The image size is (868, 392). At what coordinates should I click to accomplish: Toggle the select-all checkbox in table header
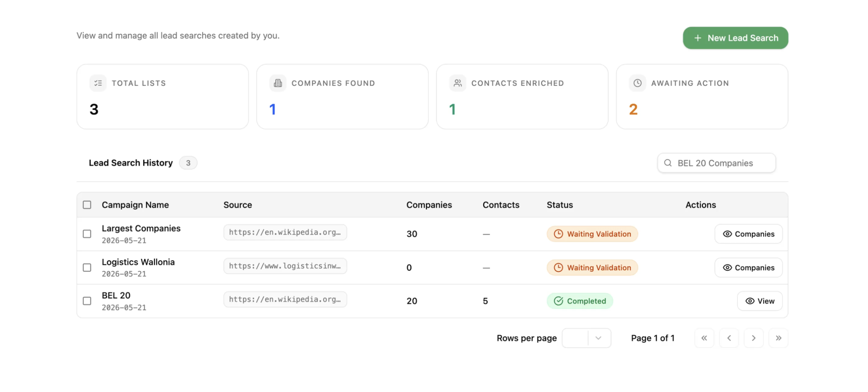(87, 205)
